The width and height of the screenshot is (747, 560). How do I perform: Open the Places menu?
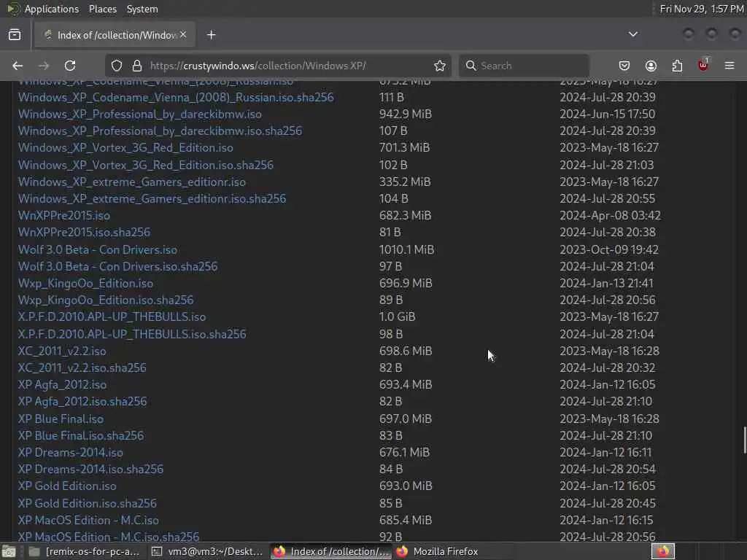tap(103, 9)
